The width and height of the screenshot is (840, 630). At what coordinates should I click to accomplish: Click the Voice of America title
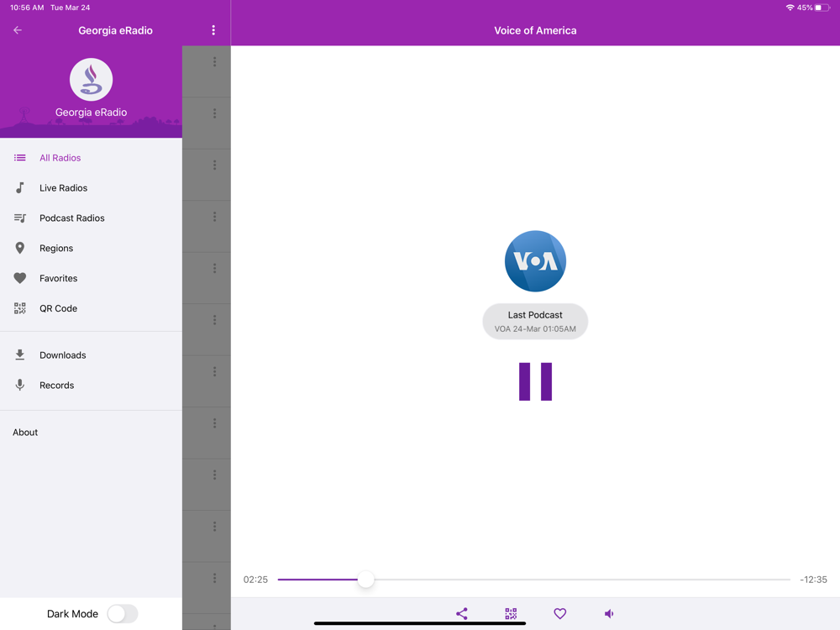coord(535,30)
